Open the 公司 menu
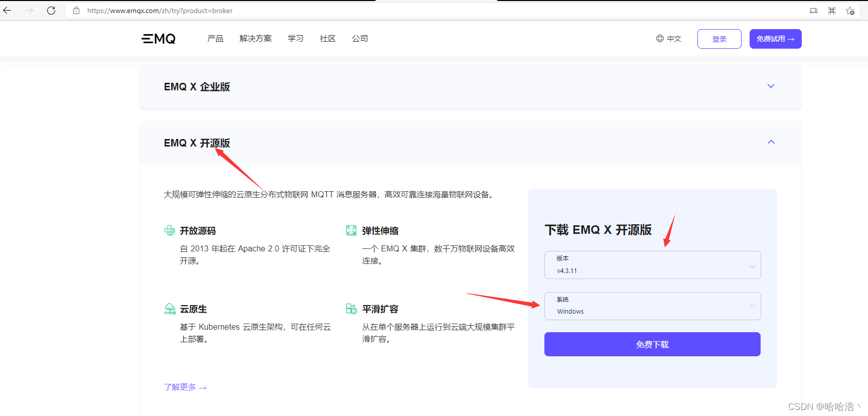 coord(360,39)
